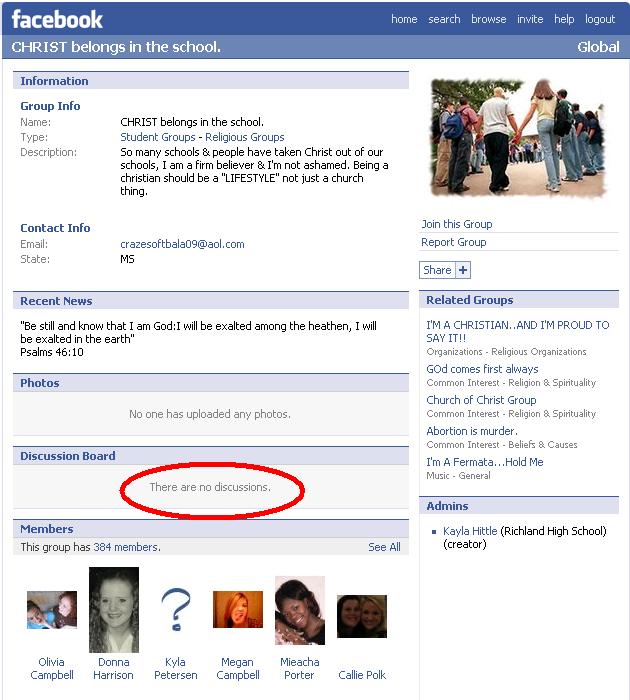Open Callie Polk name link
The image size is (630, 700).
coord(362,675)
